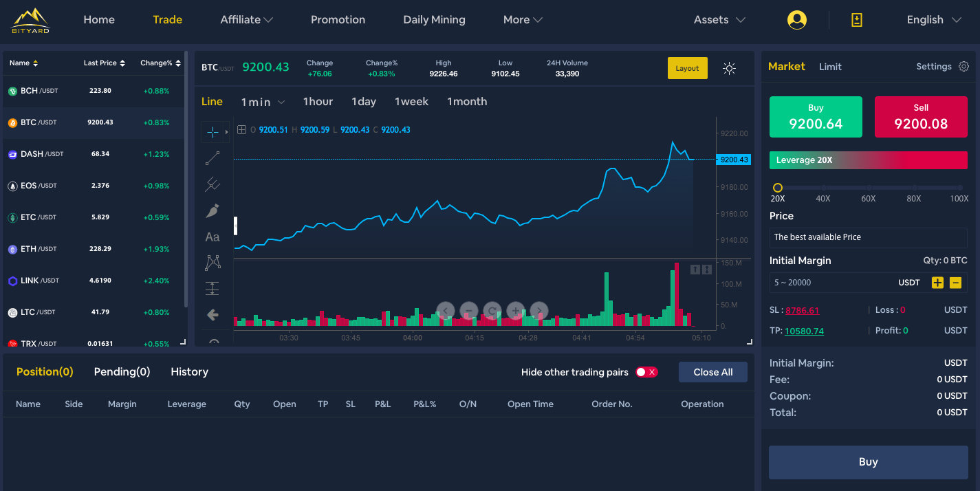
Task: Click the Close All button
Action: pos(713,372)
